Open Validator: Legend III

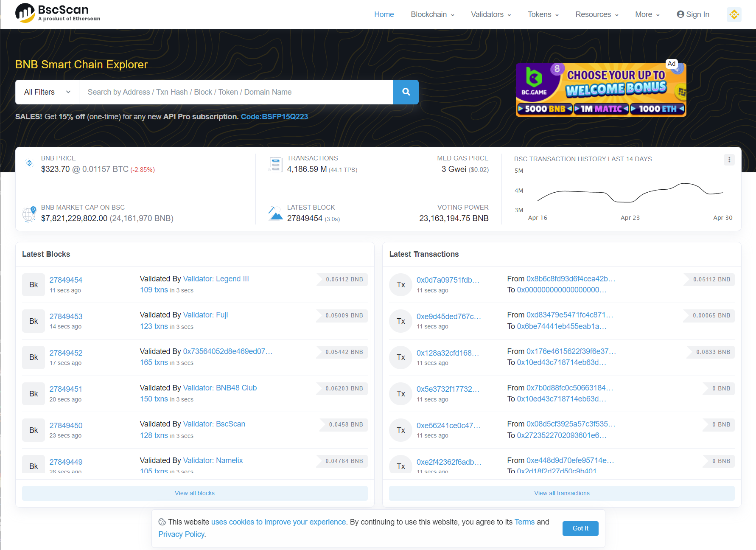216,279
